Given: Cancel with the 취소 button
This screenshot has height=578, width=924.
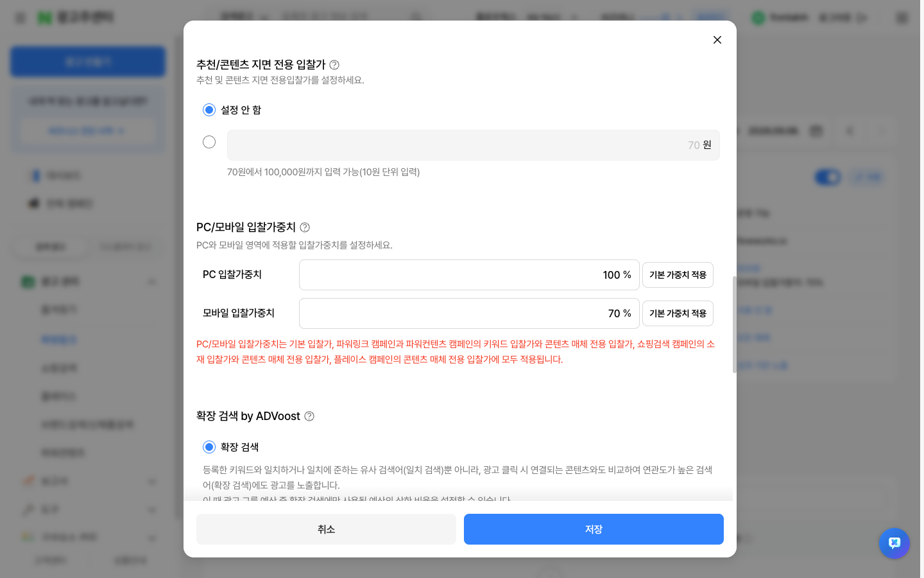Looking at the screenshot, I should point(326,529).
